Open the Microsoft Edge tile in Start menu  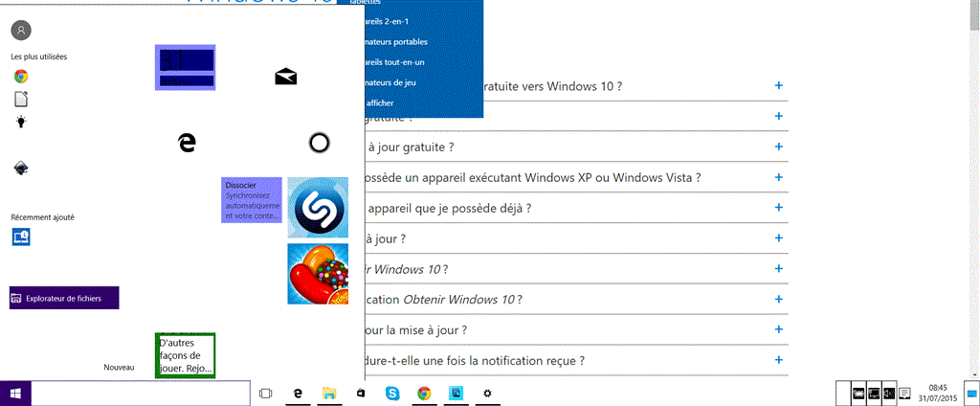(x=187, y=143)
